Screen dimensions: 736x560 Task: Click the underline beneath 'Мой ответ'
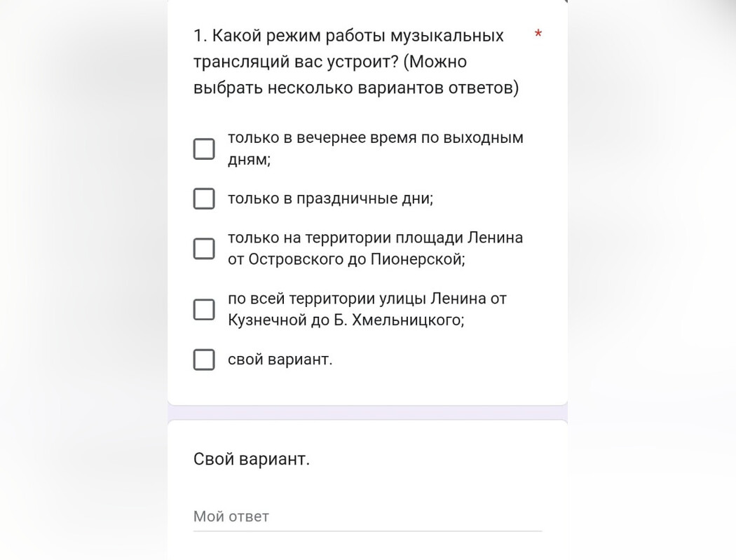click(367, 531)
